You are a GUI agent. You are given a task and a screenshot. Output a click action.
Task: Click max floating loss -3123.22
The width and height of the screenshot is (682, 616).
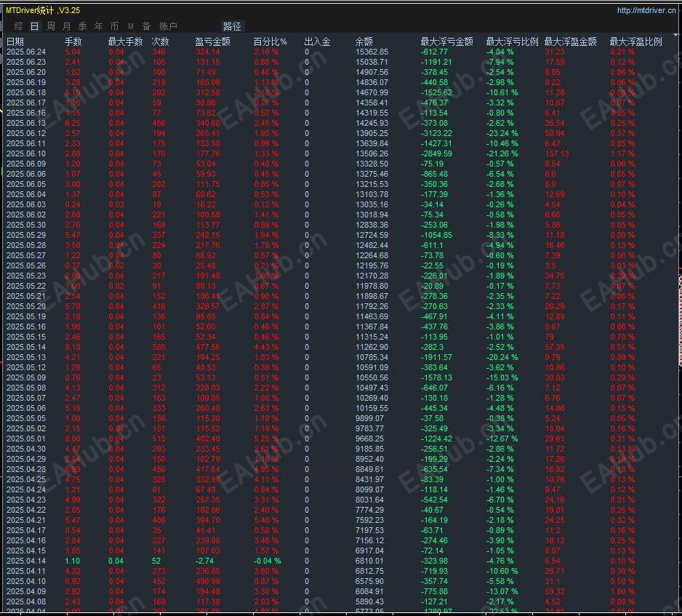click(x=436, y=133)
